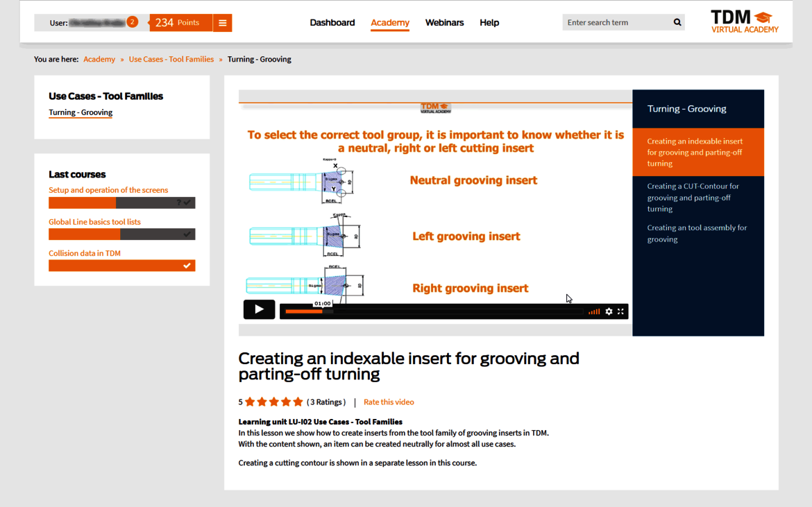Select Creating an tool assembly for grooving
This screenshot has height=507, width=812.
(x=697, y=233)
